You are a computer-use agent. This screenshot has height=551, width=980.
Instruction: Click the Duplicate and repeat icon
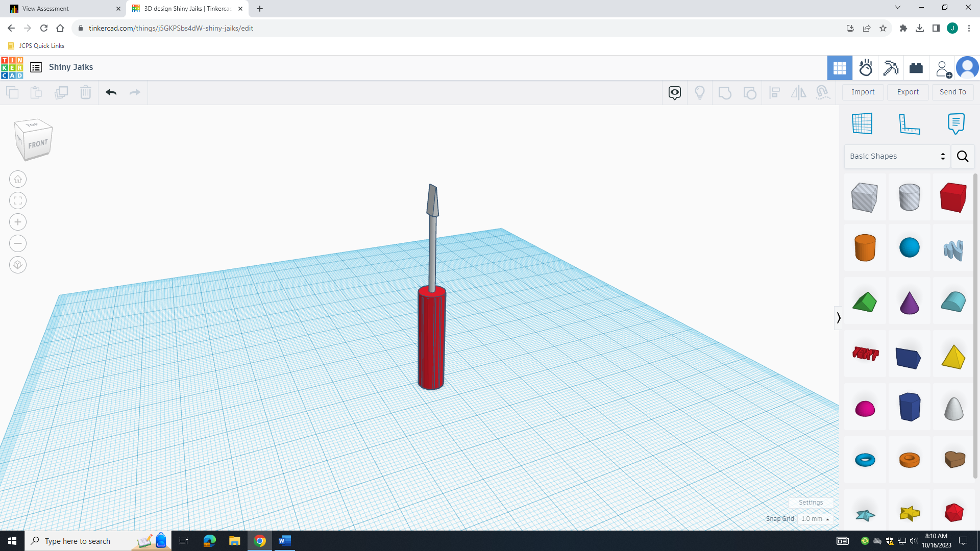click(61, 92)
